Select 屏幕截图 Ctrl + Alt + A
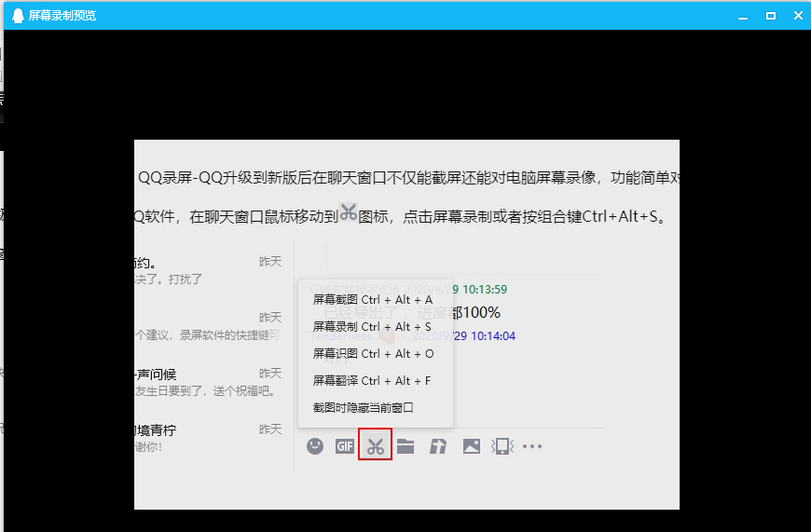This screenshot has width=811, height=532. [372, 300]
